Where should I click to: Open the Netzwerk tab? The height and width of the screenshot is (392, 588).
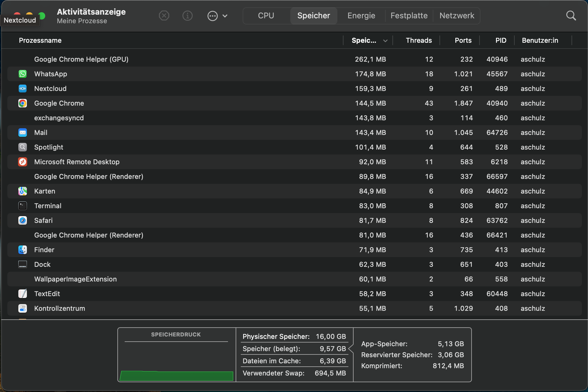pos(457,16)
